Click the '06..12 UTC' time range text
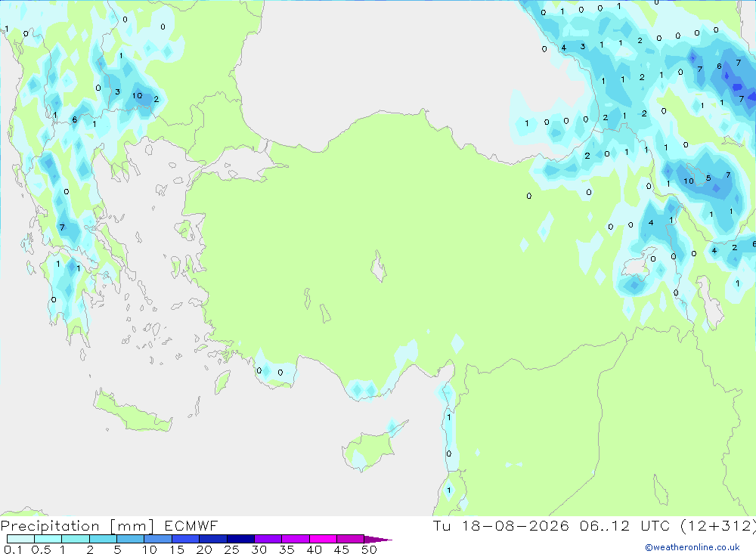 [x=625, y=525]
